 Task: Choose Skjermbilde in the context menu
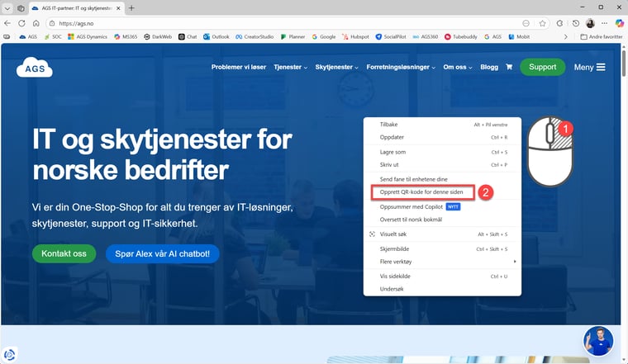coord(442,248)
